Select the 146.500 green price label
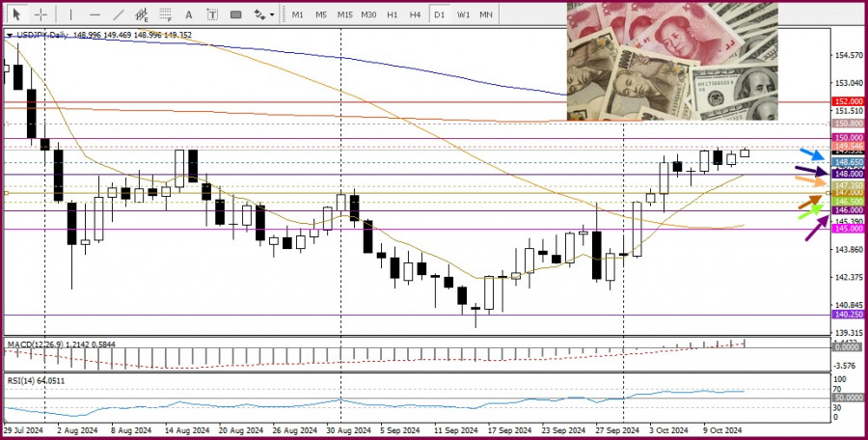868x440 pixels. (x=848, y=202)
